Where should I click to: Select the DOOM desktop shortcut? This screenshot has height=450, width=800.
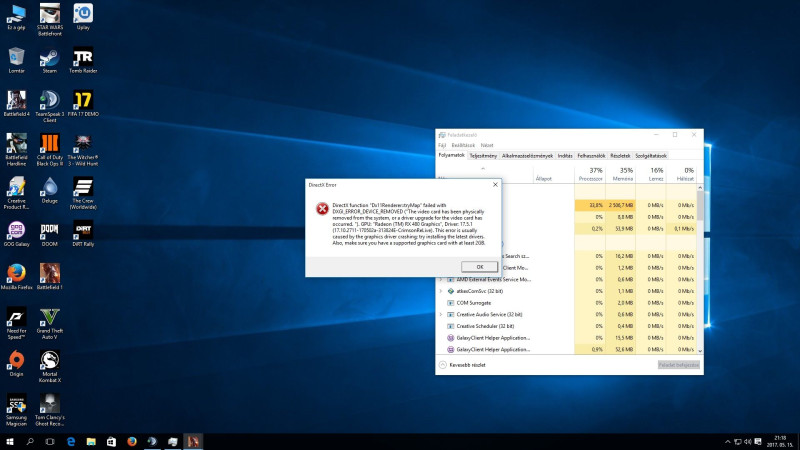click(49, 231)
